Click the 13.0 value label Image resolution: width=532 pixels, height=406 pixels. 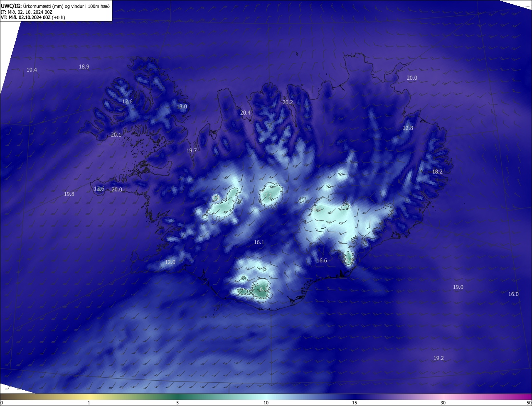(x=182, y=107)
